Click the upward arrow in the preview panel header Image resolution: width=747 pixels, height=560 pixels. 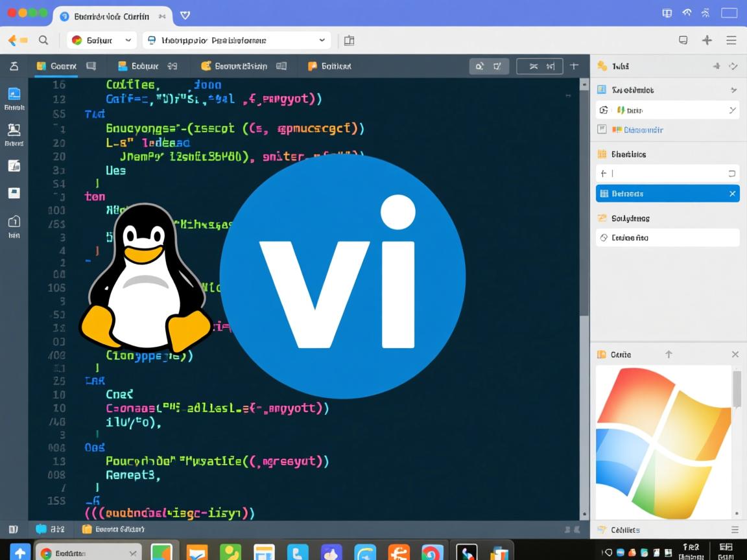pos(669,355)
